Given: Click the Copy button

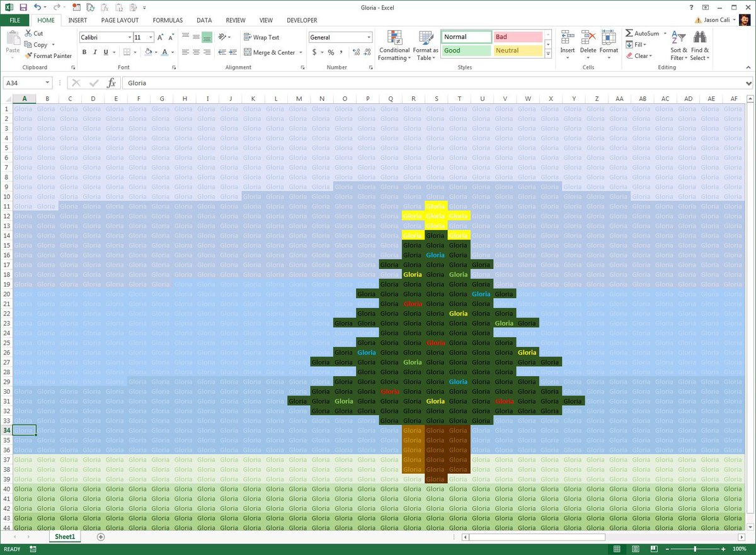Looking at the screenshot, I should pos(37,45).
